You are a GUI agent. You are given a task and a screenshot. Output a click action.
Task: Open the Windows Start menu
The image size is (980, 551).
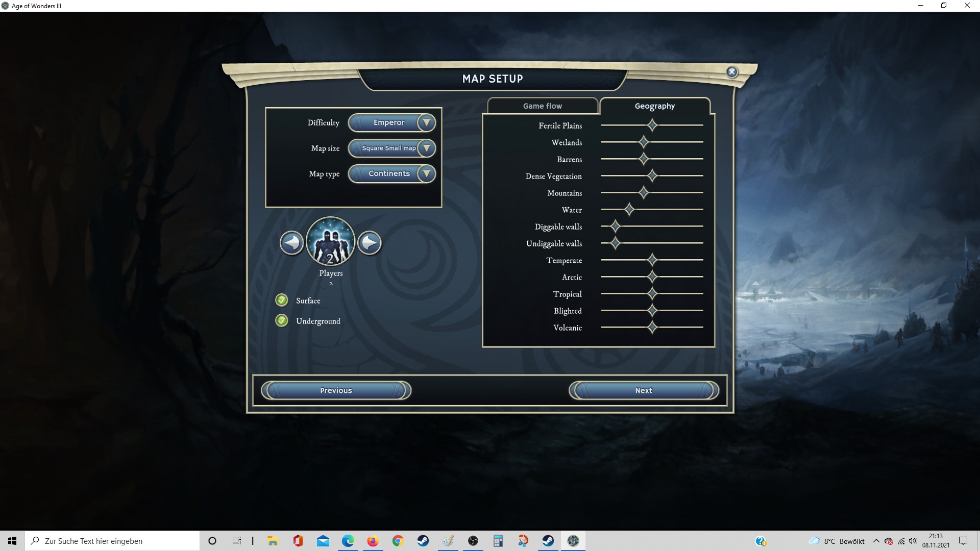point(12,541)
